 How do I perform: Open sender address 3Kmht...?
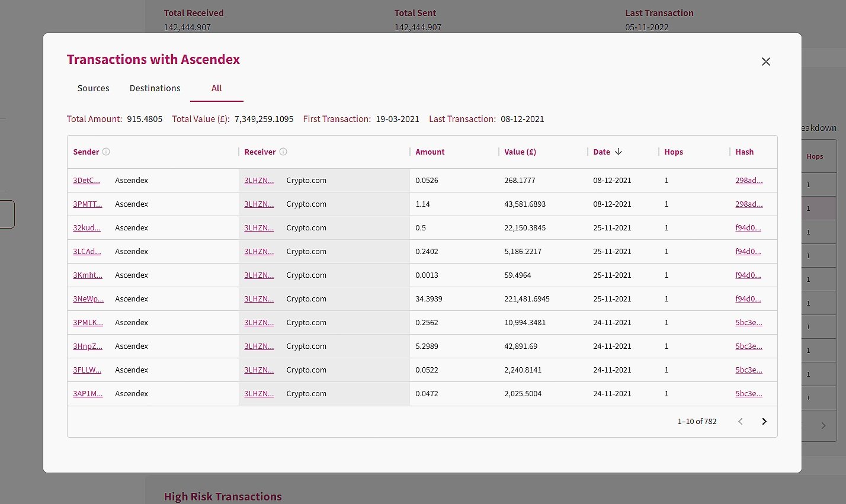(x=88, y=275)
